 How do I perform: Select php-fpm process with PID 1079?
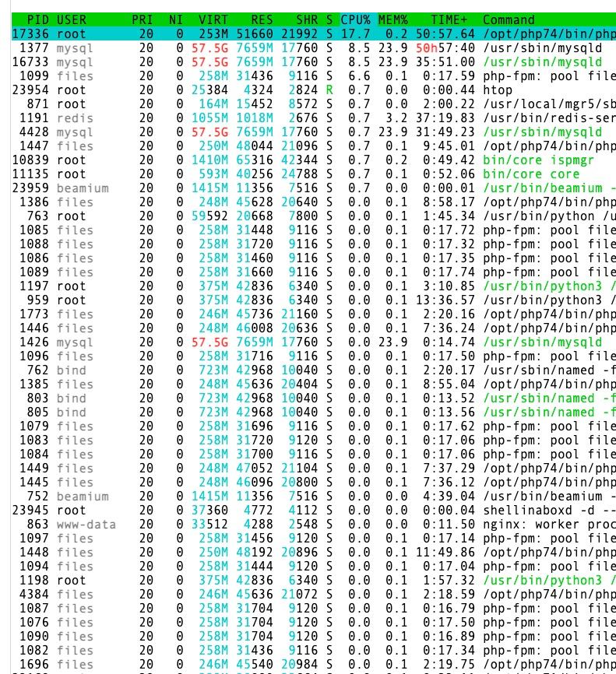point(314,426)
